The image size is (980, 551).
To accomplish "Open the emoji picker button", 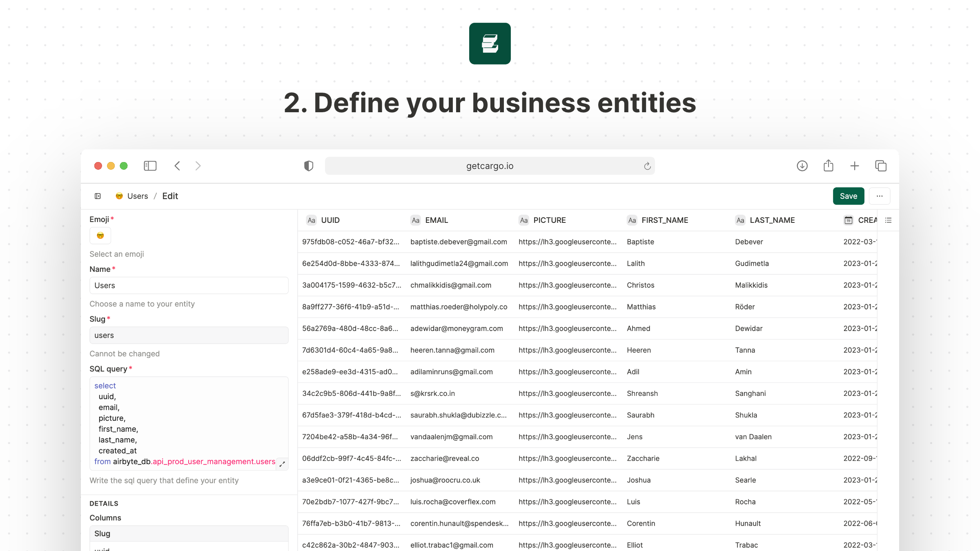I will [100, 236].
